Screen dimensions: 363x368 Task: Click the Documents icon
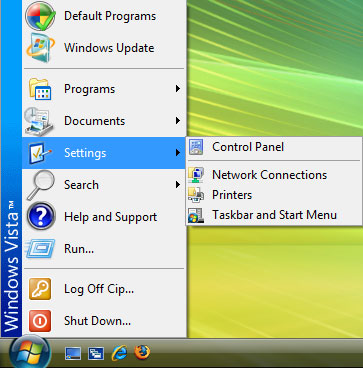[x=39, y=121]
